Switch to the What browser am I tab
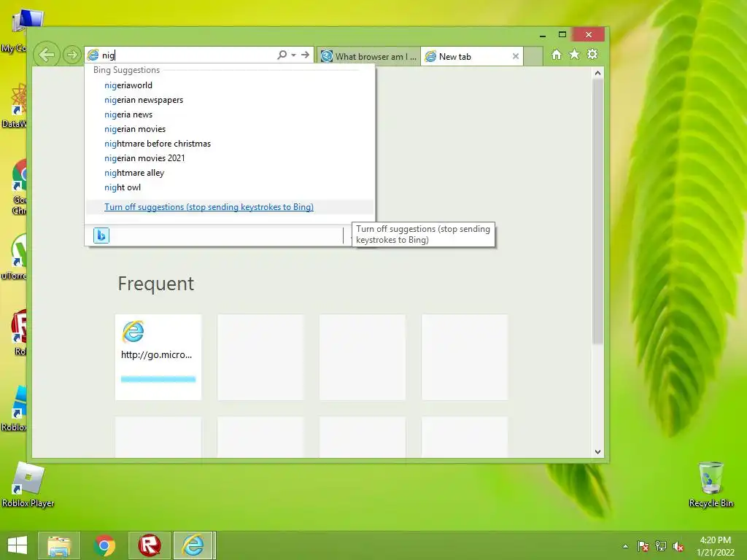Viewport: 747px width, 560px height. point(368,56)
